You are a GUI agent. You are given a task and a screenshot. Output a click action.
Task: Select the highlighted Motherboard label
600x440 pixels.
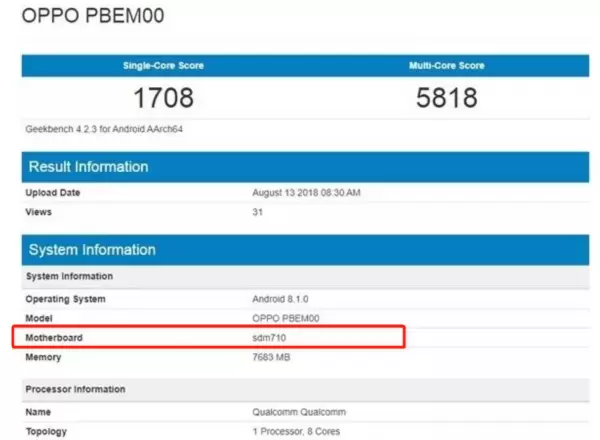tap(54, 339)
